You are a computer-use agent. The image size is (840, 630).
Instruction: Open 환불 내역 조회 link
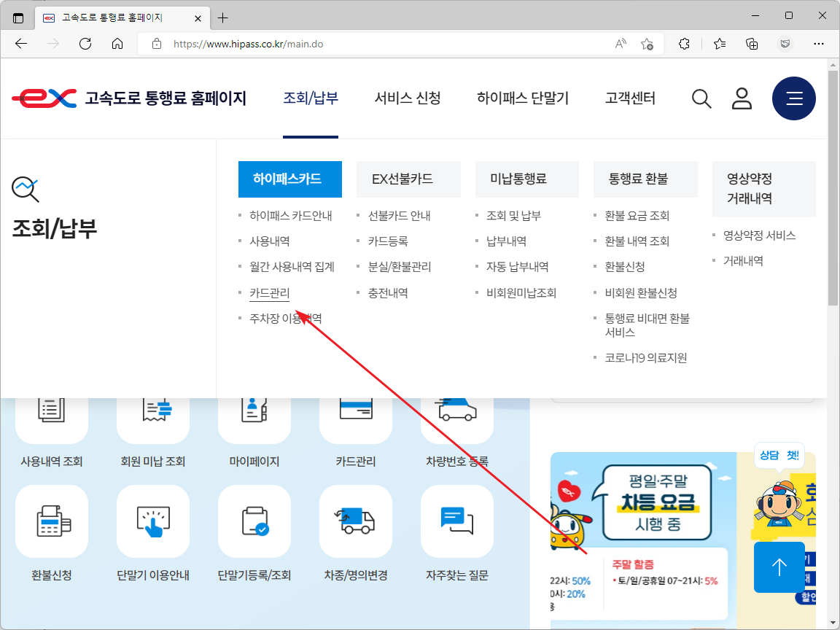637,241
